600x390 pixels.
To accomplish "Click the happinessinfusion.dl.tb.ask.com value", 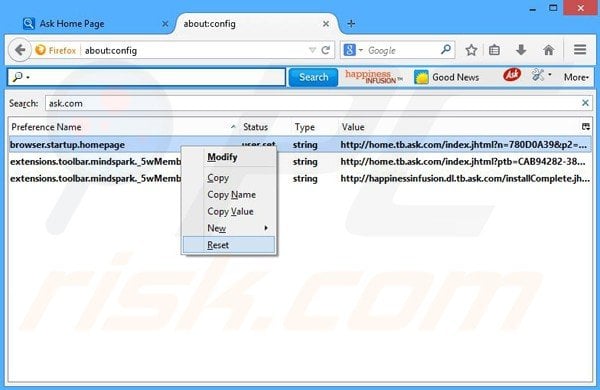I will click(x=465, y=178).
